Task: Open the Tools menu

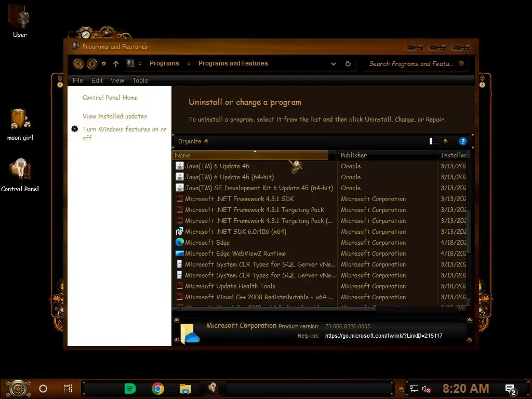Action: tap(140, 81)
